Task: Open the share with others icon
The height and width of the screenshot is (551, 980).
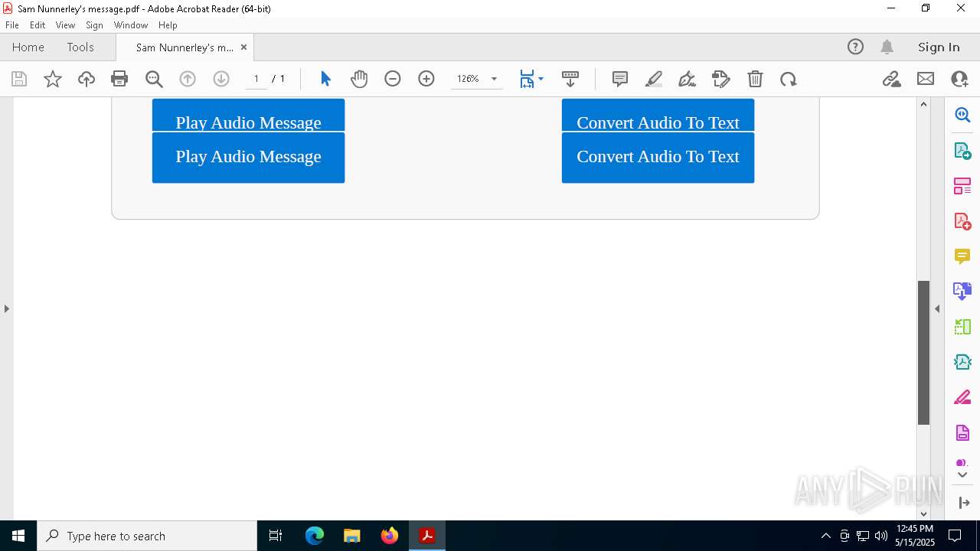Action: click(959, 79)
